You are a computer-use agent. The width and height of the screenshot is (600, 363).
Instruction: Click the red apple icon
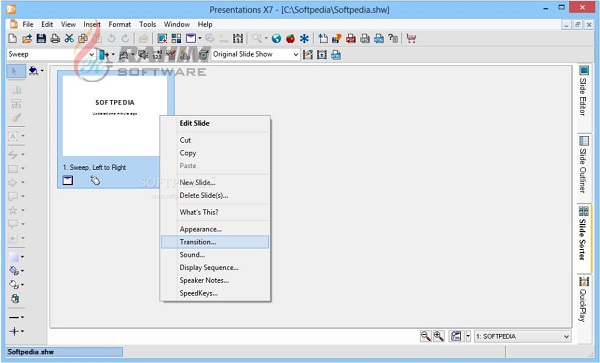click(x=290, y=38)
